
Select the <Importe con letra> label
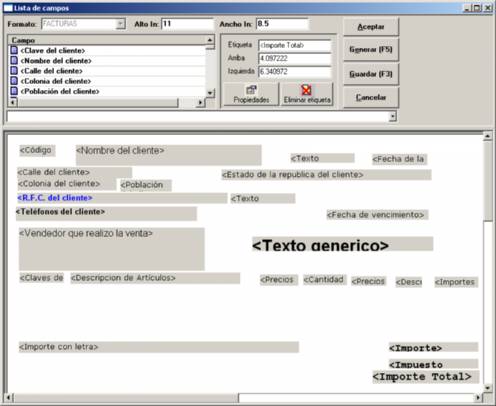coord(159,347)
